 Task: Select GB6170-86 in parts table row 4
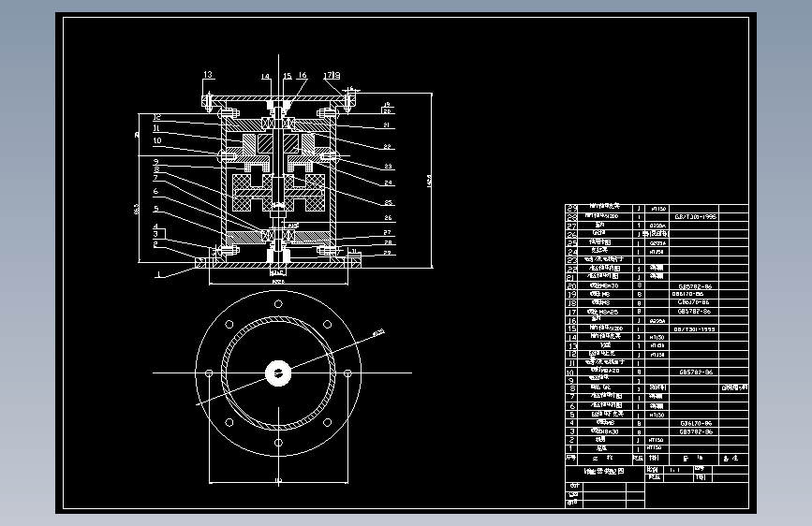click(x=696, y=423)
